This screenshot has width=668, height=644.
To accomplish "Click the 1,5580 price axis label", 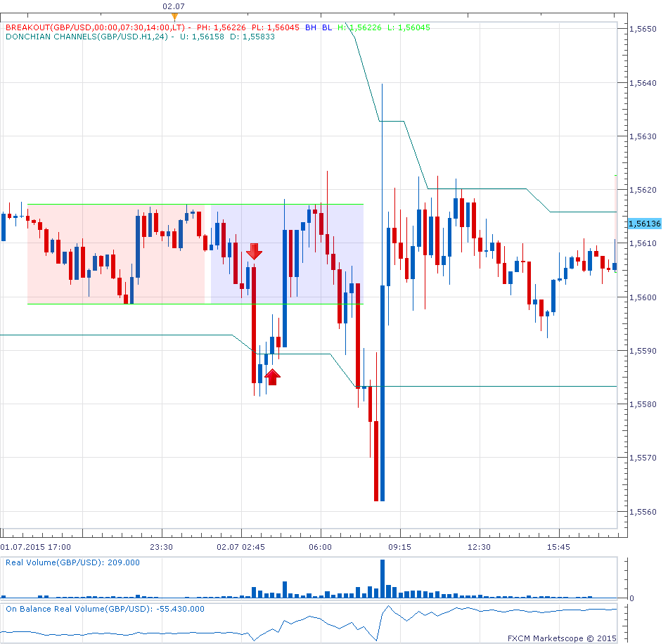I will (643, 404).
